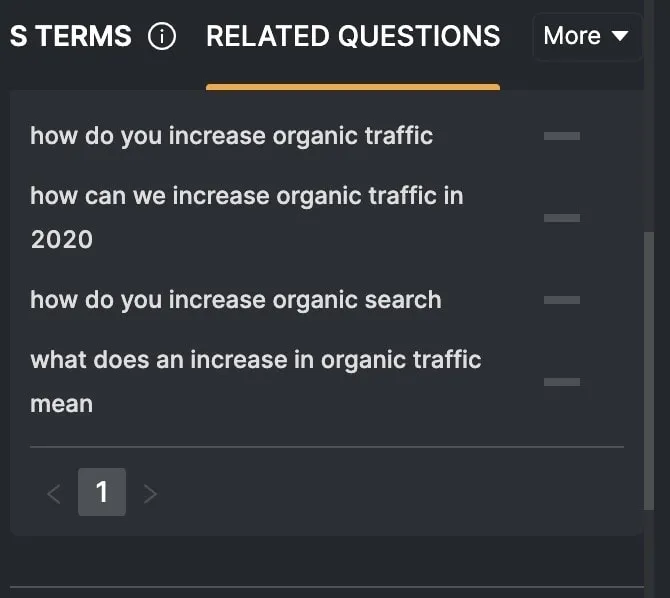670x598 pixels.
Task: Click the caret arrow on the More button
Action: (619, 37)
